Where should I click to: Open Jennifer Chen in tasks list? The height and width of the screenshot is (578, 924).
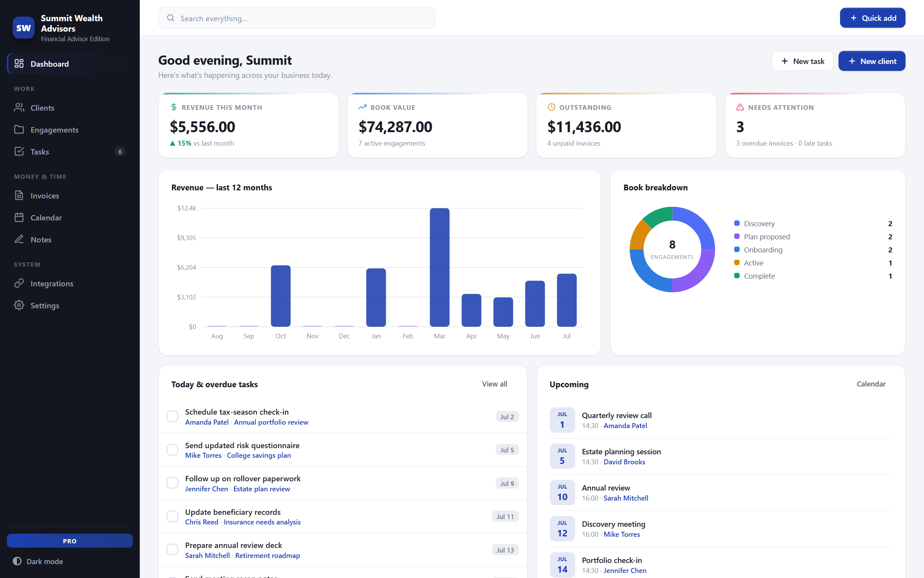tap(206, 489)
